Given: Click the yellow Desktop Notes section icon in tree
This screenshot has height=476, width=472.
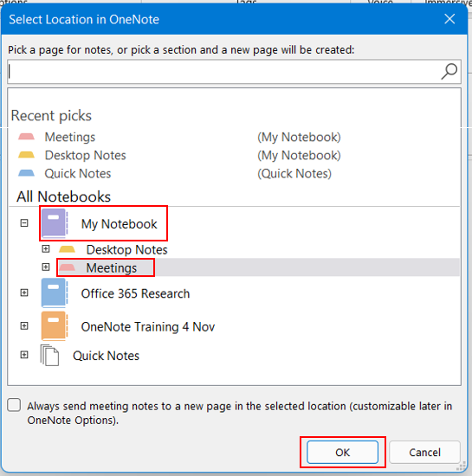Looking at the screenshot, I should click(67, 249).
